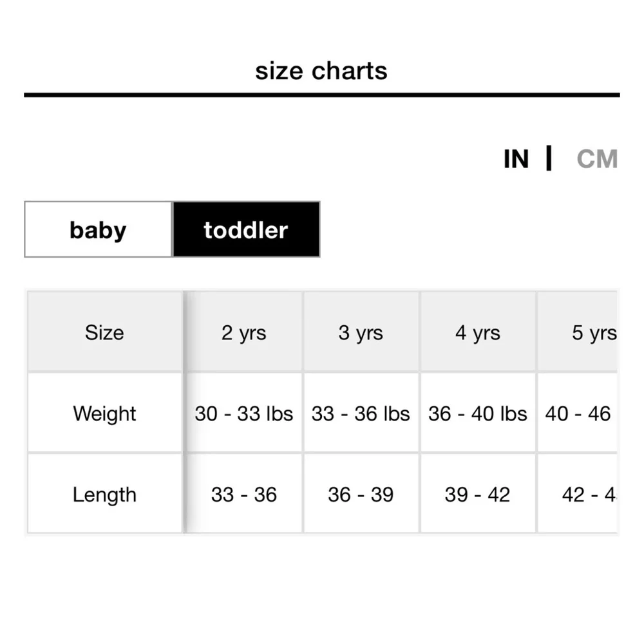Select the 3 yrs column header
The width and height of the screenshot is (644, 644).
click(361, 332)
